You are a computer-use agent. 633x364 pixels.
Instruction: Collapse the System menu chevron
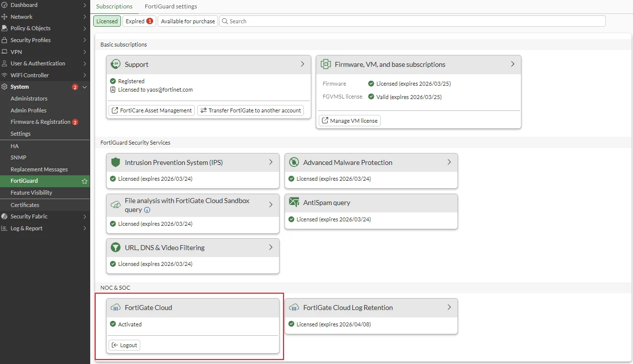tap(85, 87)
